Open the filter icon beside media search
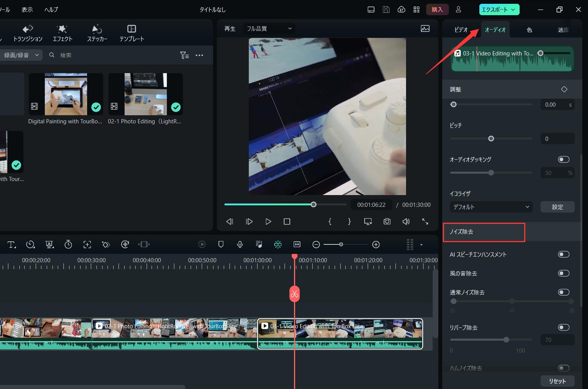588x389 pixels. [184, 55]
